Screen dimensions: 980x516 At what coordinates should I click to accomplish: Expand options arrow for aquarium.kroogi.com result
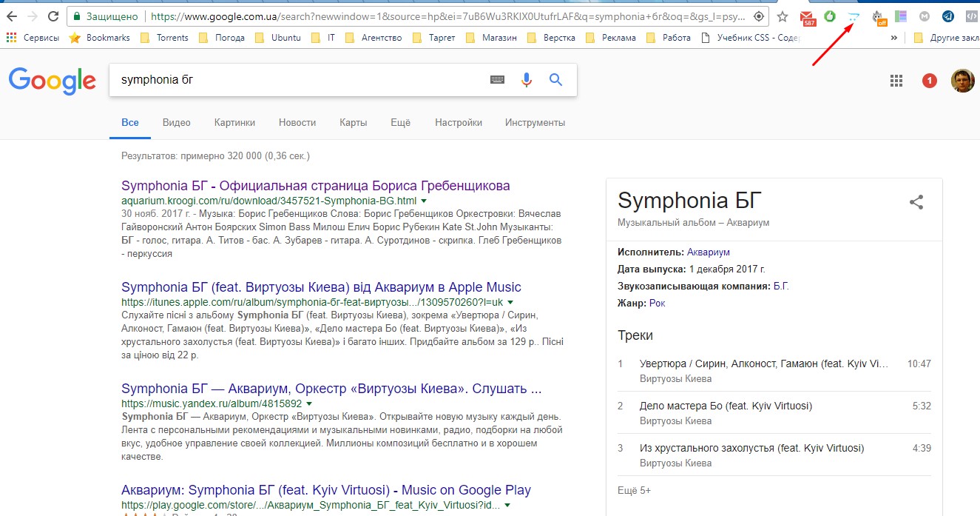click(x=425, y=201)
